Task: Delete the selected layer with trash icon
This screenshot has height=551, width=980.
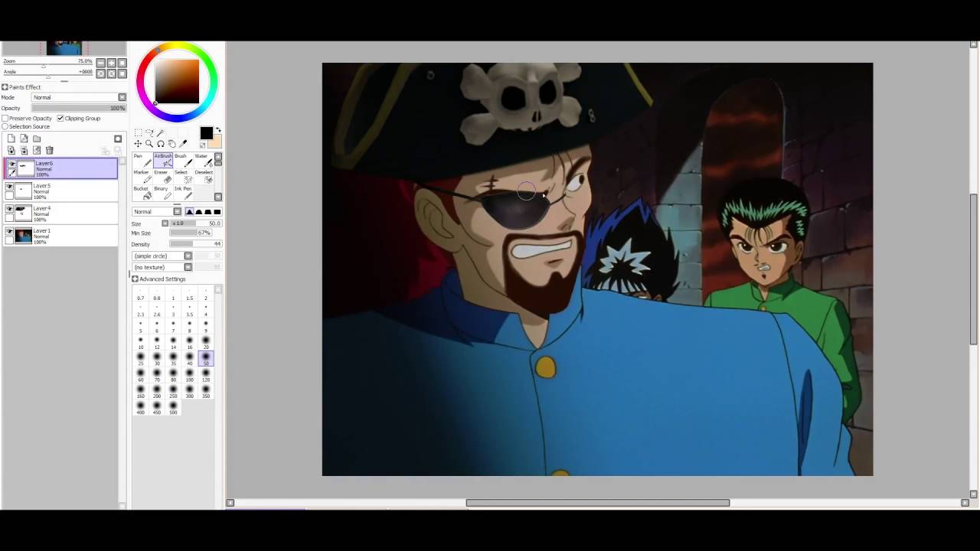Action: click(x=50, y=150)
